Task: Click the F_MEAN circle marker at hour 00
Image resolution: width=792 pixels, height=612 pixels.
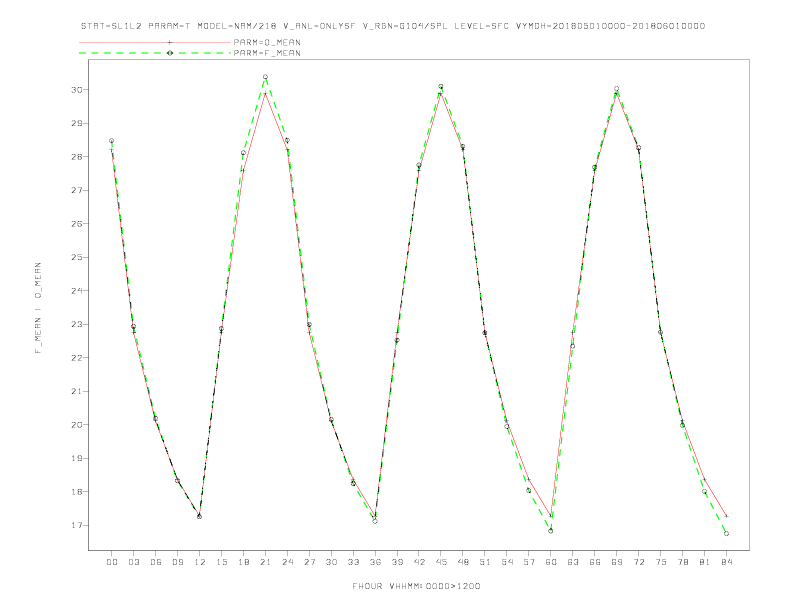Action: (112, 141)
